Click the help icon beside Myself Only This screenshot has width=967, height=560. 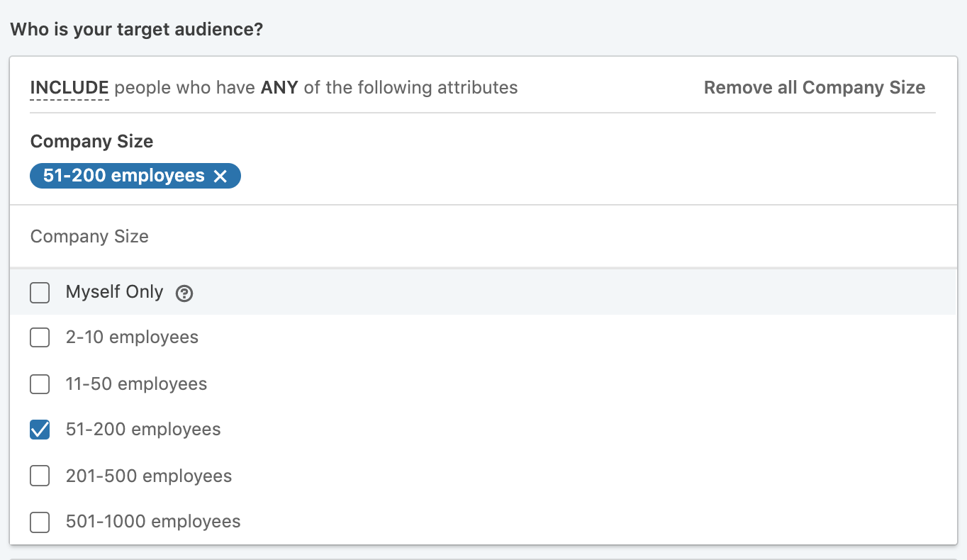[184, 293]
